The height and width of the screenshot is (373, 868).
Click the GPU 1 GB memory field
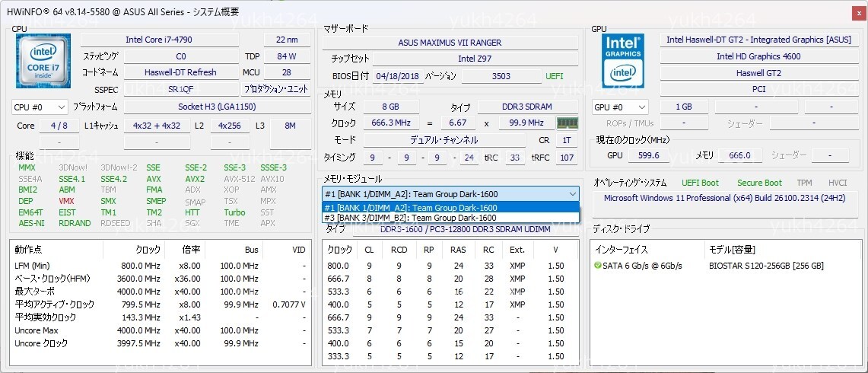[684, 107]
